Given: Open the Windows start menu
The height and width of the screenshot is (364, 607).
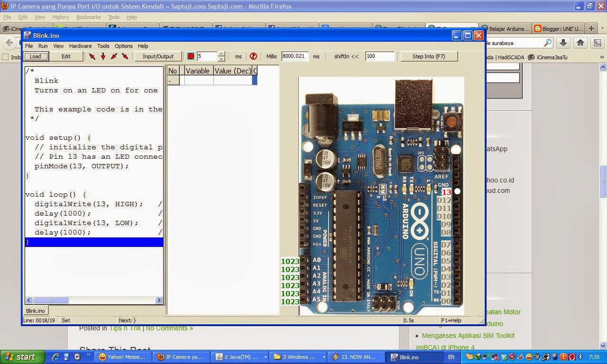Looking at the screenshot, I should pos(23,357).
